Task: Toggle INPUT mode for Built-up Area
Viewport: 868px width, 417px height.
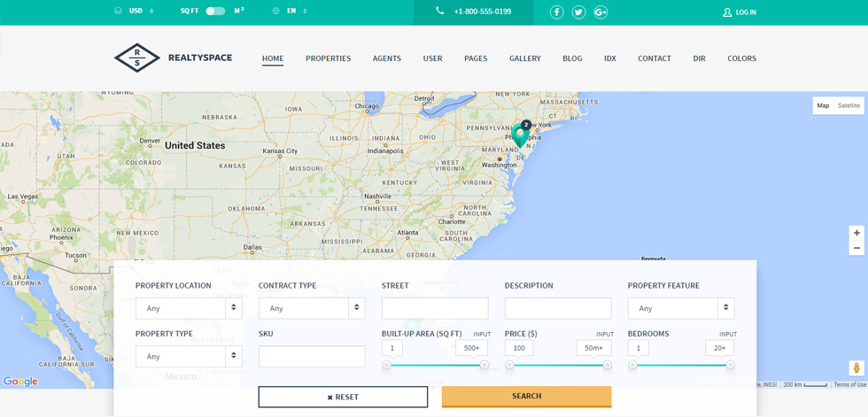Action: click(482, 334)
